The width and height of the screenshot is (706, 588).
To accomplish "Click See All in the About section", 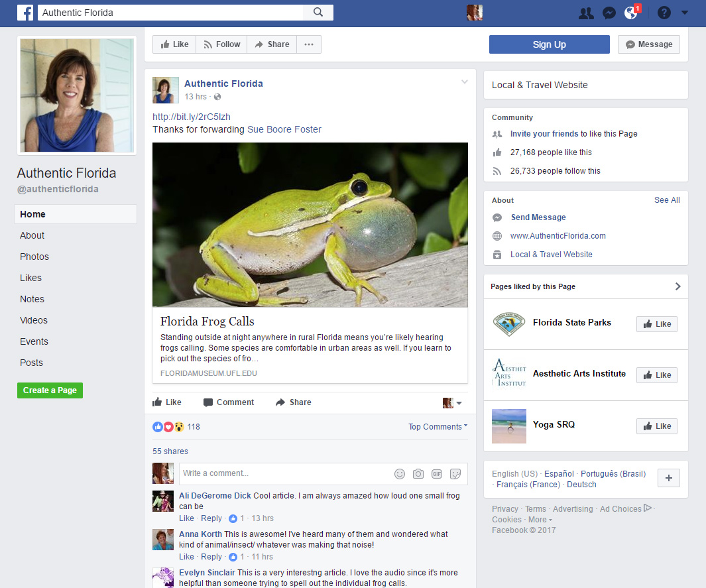I will click(667, 200).
